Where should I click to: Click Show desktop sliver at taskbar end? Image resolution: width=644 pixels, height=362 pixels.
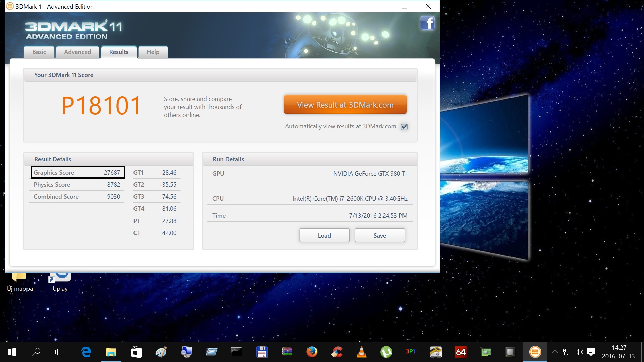[642, 352]
